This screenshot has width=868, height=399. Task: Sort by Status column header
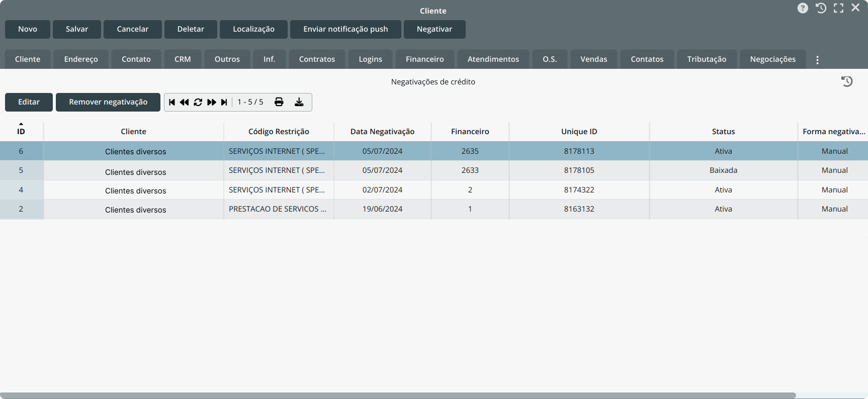click(723, 132)
